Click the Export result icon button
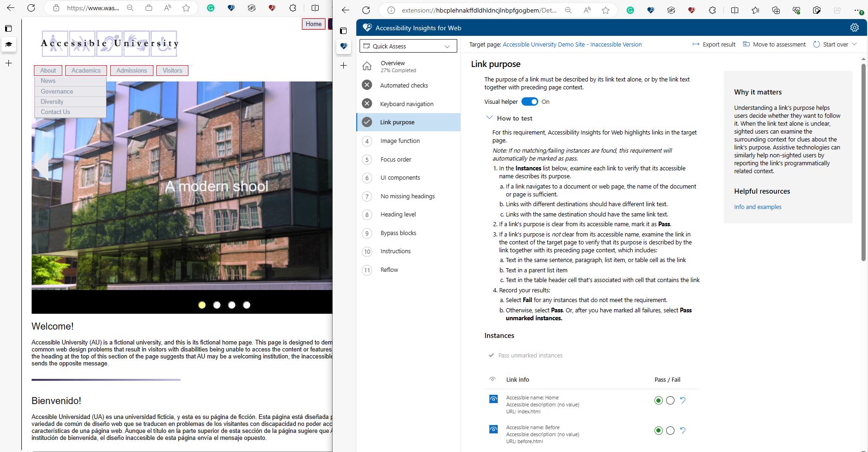The width and height of the screenshot is (868, 452). pyautogui.click(x=714, y=44)
